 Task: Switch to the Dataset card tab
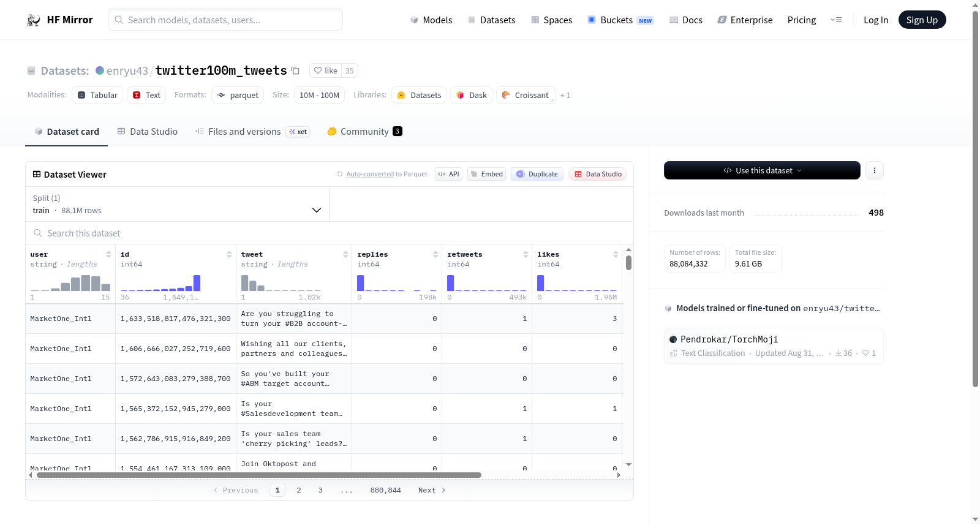66,132
